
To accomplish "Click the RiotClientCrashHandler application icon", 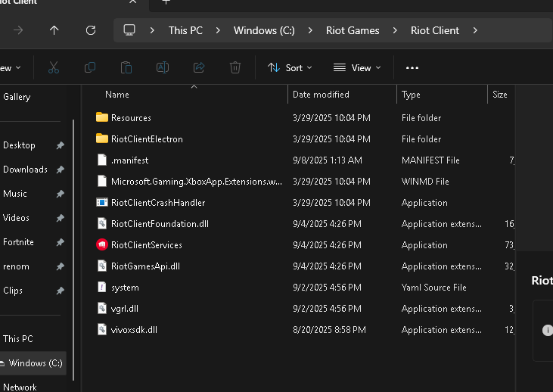I will (102, 202).
